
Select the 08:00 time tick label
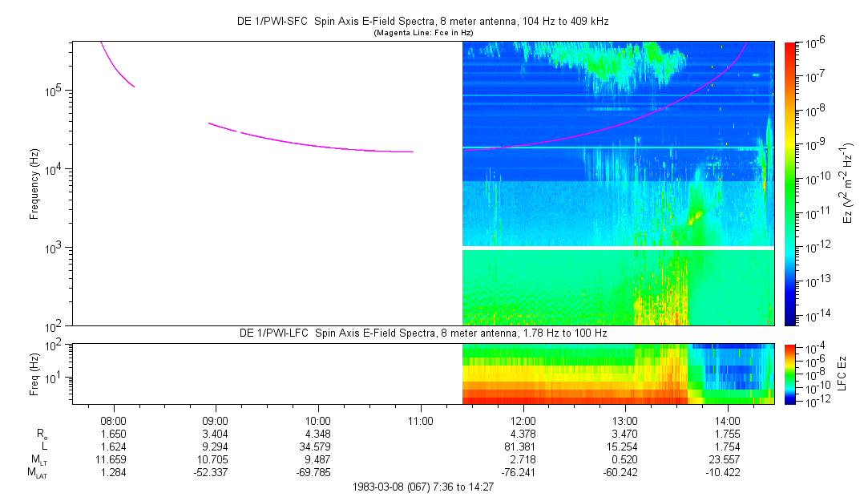pyautogui.click(x=113, y=420)
